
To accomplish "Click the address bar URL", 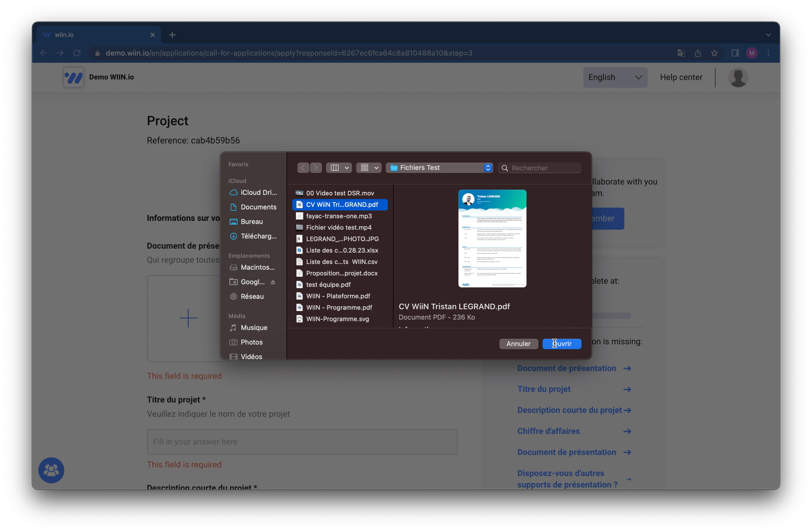I will click(289, 53).
